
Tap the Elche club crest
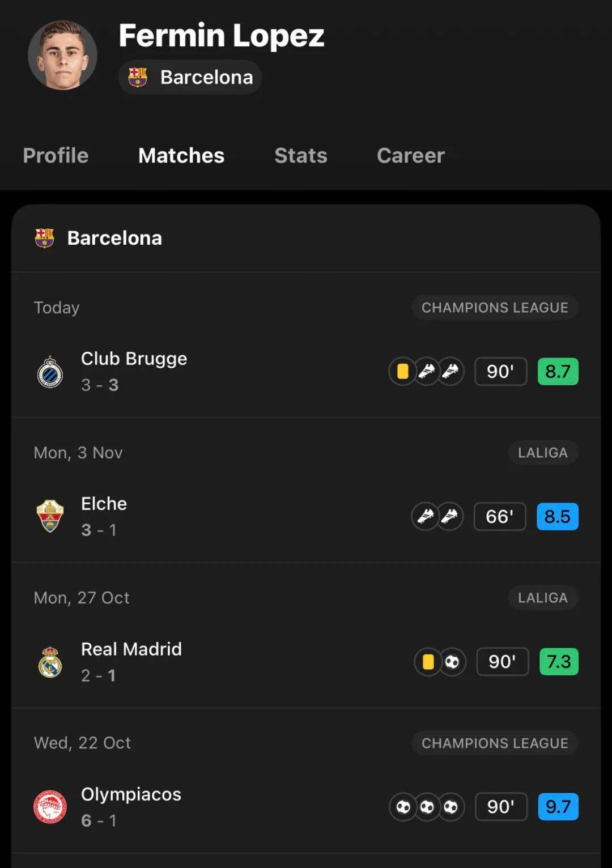(50, 516)
